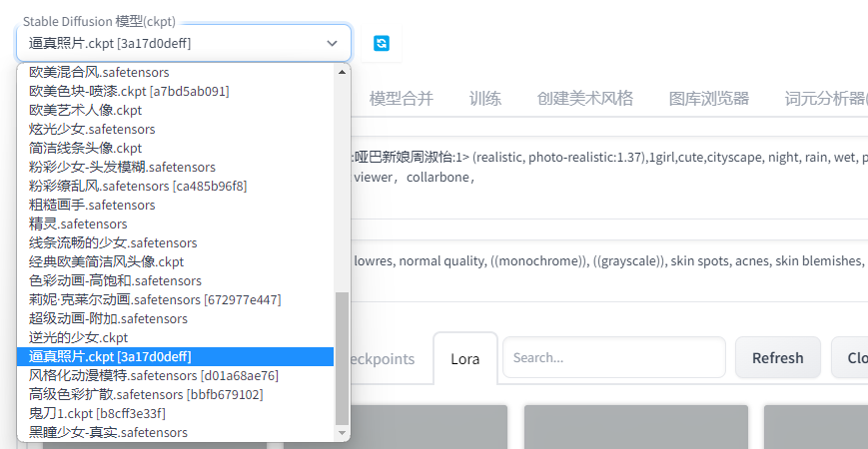This screenshot has height=449, width=868.
Task: Open the Checkpoints extra networks tab
Action: coord(383,359)
